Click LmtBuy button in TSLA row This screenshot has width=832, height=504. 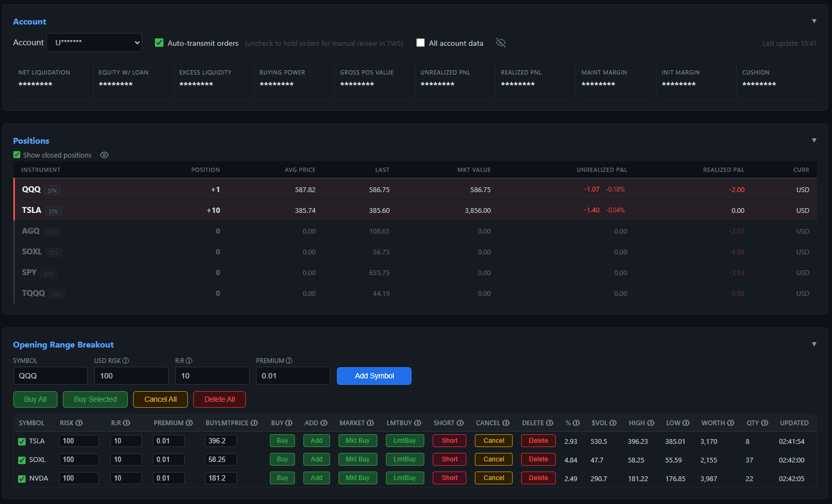point(405,441)
